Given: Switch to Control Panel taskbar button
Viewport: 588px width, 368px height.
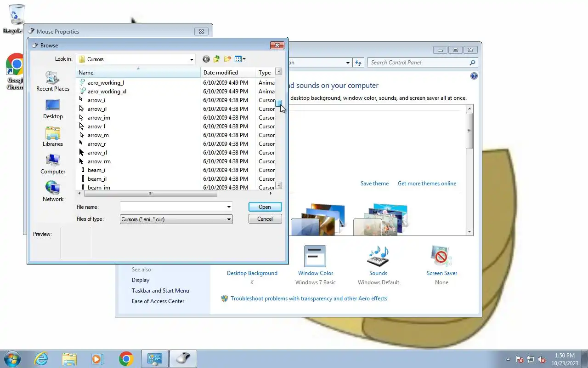Looking at the screenshot, I should point(154,359).
